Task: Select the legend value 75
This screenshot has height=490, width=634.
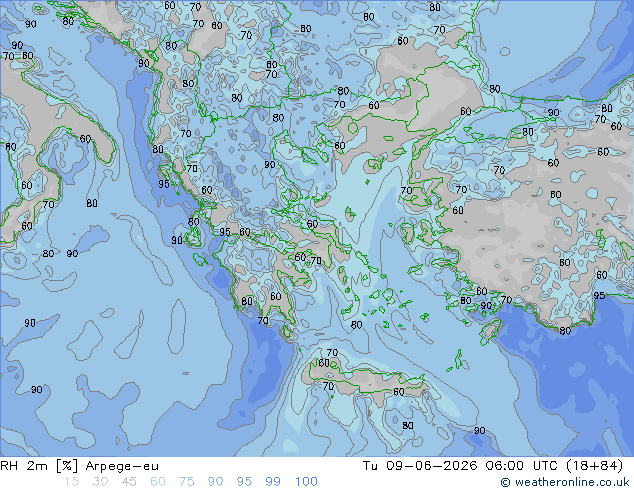Action: tap(186, 482)
